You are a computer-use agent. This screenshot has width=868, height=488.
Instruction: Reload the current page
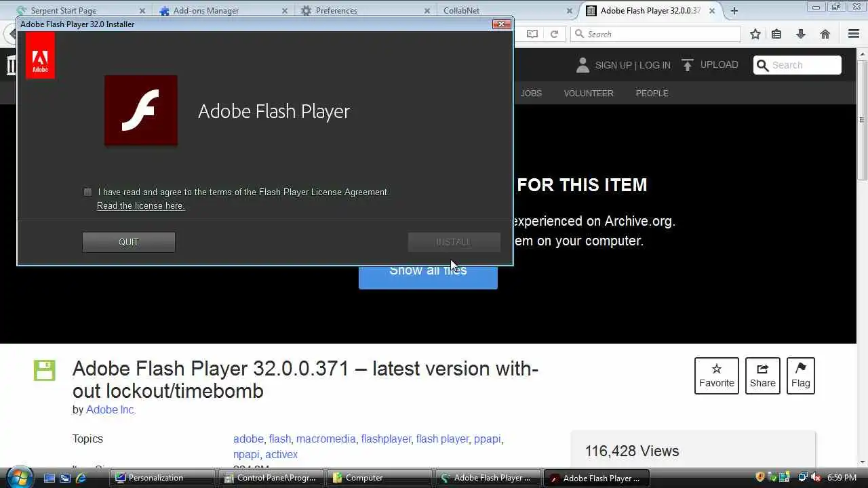tap(554, 34)
